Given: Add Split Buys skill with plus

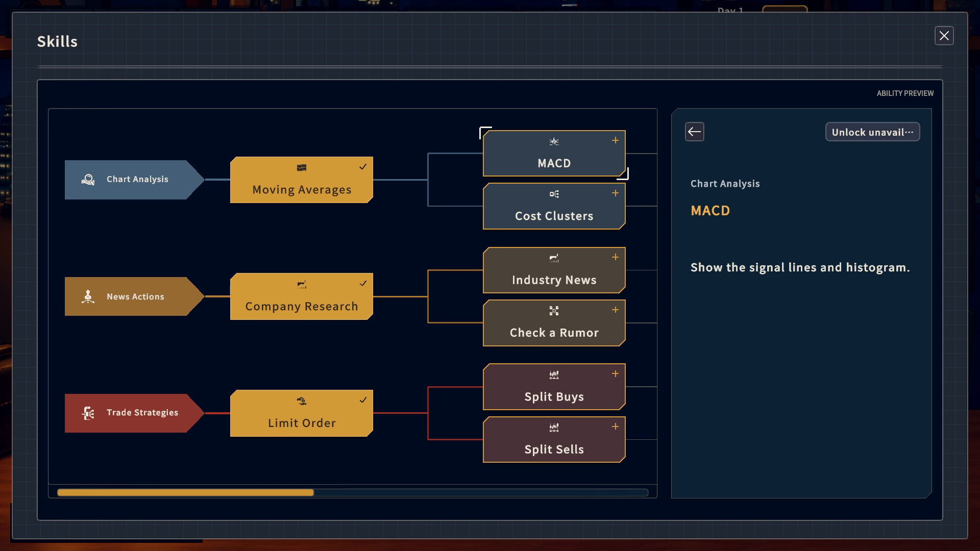Looking at the screenshot, I should pos(615,374).
